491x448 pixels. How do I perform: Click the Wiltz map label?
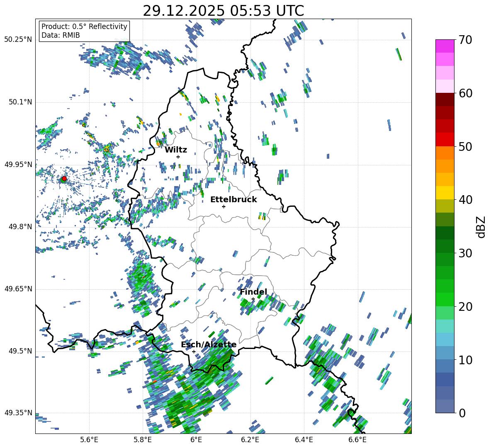tap(176, 150)
